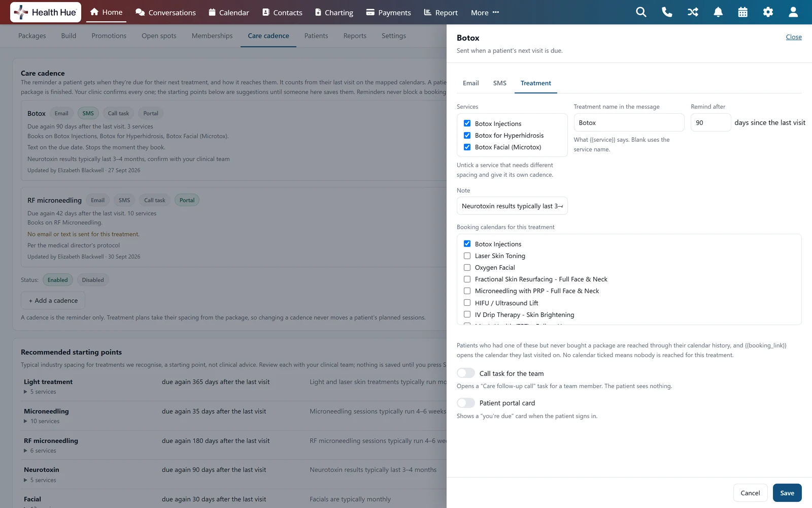
Task: Switch to the Email tab in Botox panel
Action: (x=471, y=83)
